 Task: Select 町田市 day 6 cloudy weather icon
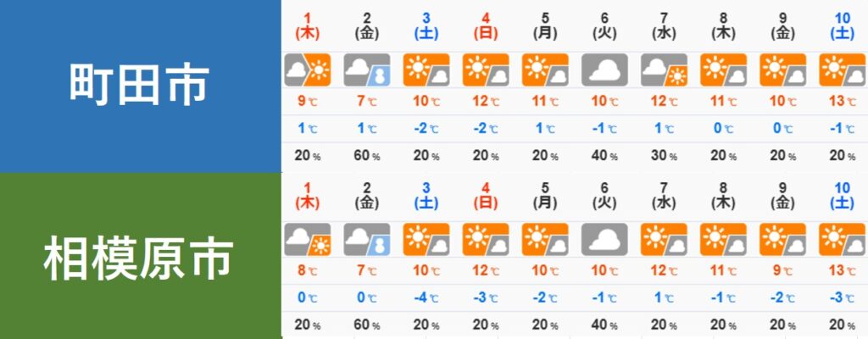[604, 70]
